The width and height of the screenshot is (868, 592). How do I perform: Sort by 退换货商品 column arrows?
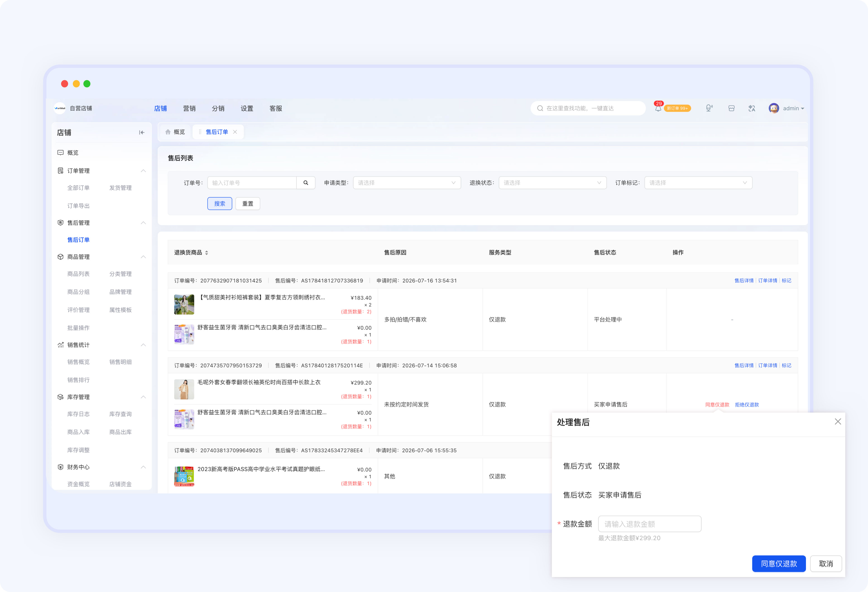point(206,253)
